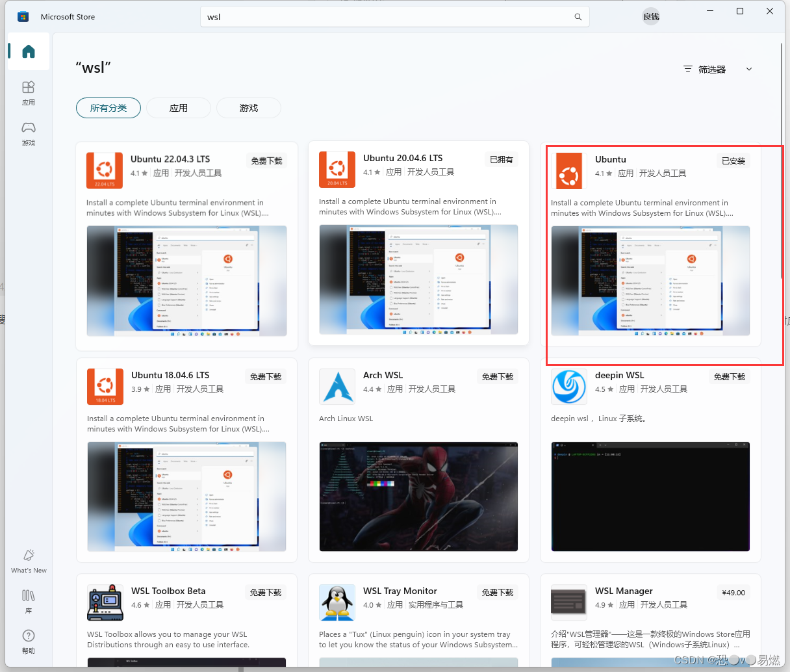Screen dimensions: 790x672
Task: Click 已拥有 on Ubuntu 20.04.6 LTS
Action: pos(502,160)
